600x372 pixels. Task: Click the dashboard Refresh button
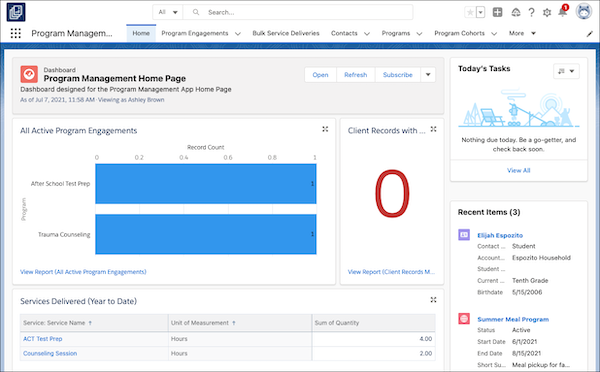[355, 75]
